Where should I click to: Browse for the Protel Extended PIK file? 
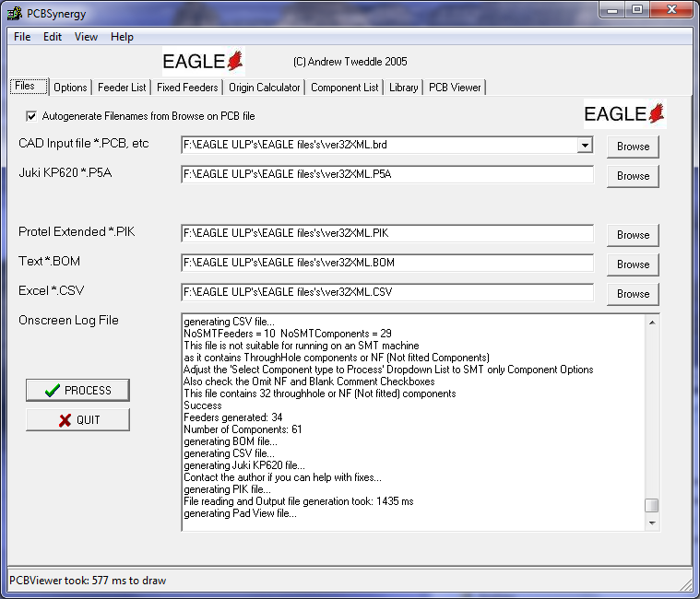(x=633, y=235)
